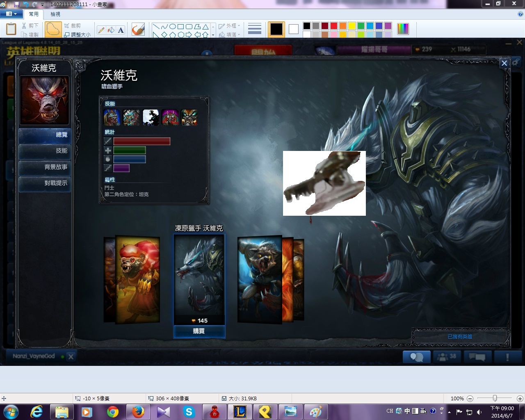
Task: Click the 凍原獵手 skin card
Action: (x=199, y=279)
